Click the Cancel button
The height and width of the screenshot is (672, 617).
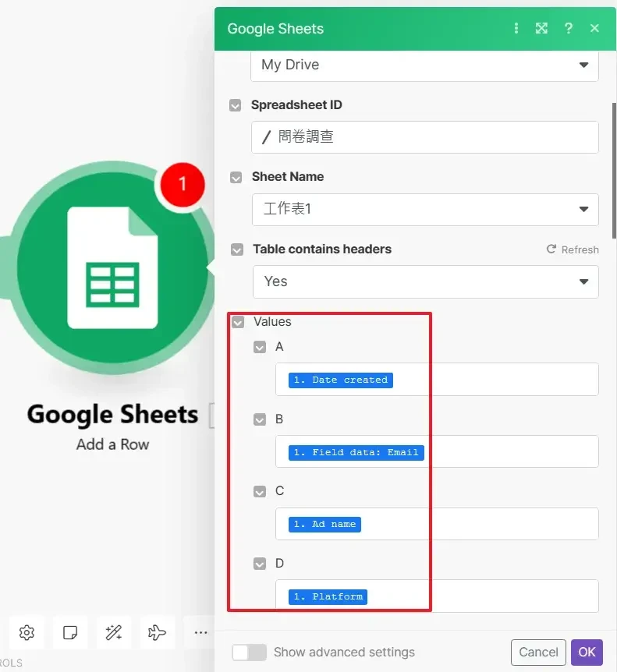coord(538,653)
